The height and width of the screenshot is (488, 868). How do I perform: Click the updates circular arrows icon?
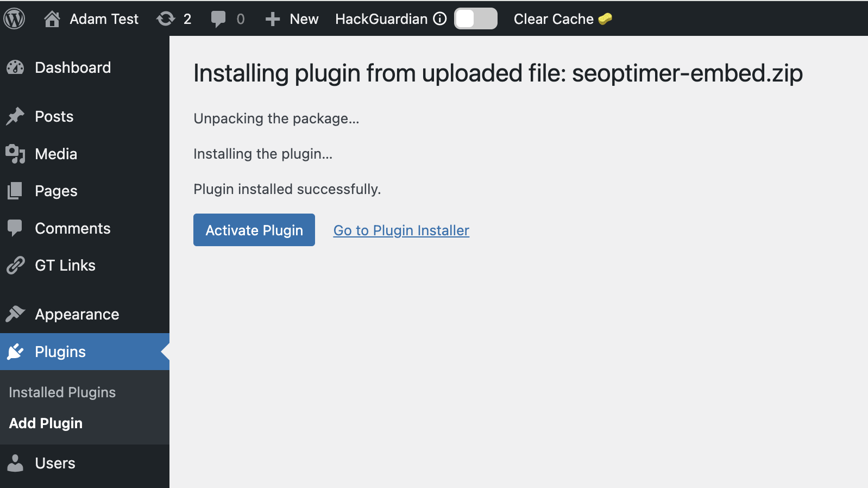pos(166,19)
